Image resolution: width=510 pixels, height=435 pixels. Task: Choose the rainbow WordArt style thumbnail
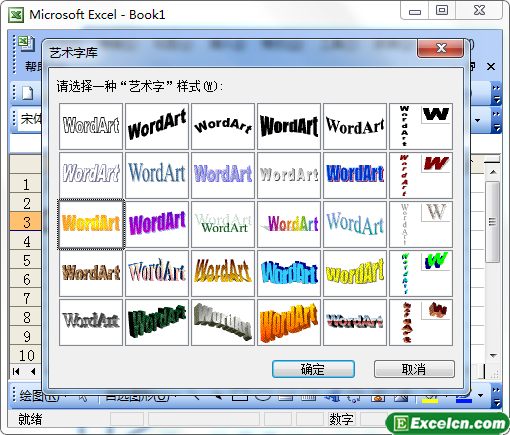point(289,224)
